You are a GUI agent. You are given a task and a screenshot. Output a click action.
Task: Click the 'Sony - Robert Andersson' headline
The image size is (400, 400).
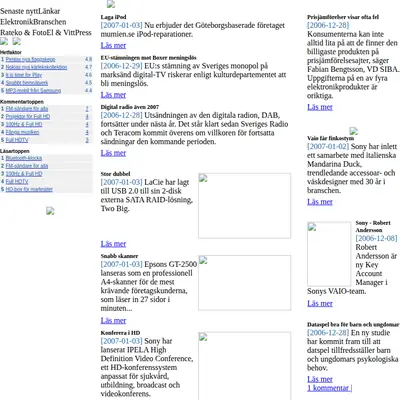point(373,226)
